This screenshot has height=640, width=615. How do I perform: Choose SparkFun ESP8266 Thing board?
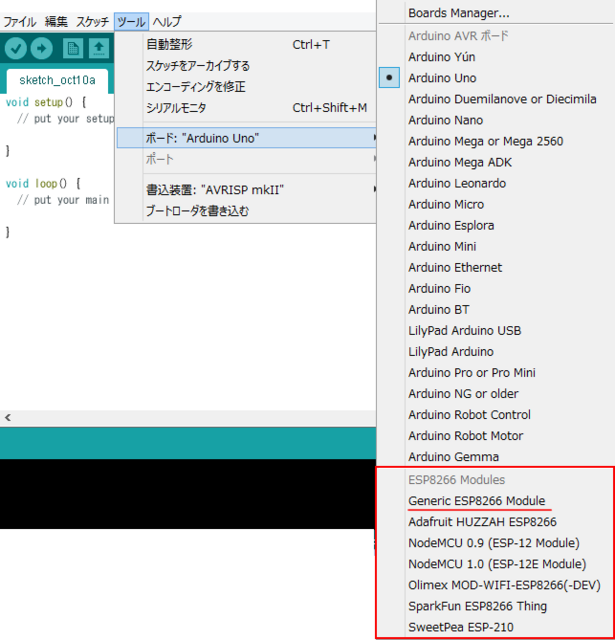(x=496, y=606)
